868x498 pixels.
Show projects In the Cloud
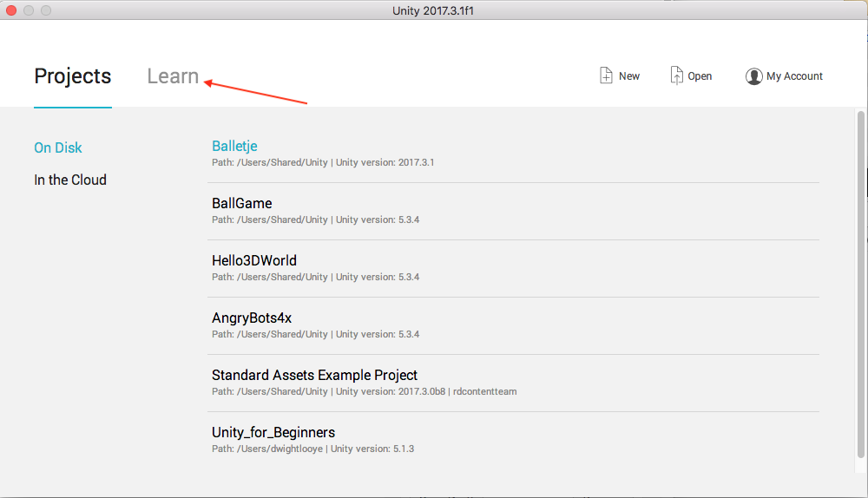pos(70,180)
